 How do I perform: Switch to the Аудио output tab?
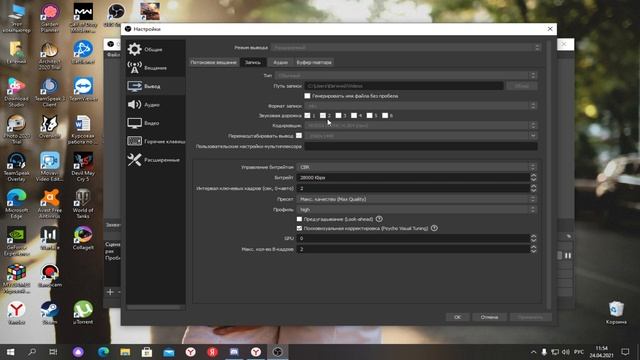280,62
